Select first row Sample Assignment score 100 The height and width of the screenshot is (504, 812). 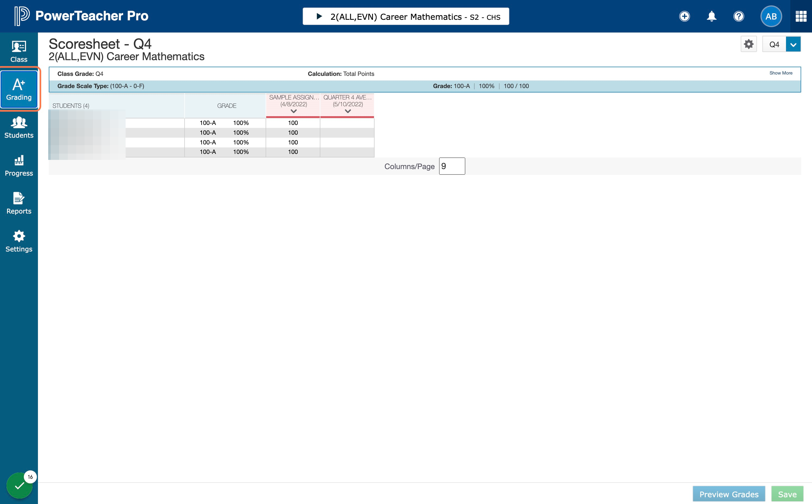(293, 123)
